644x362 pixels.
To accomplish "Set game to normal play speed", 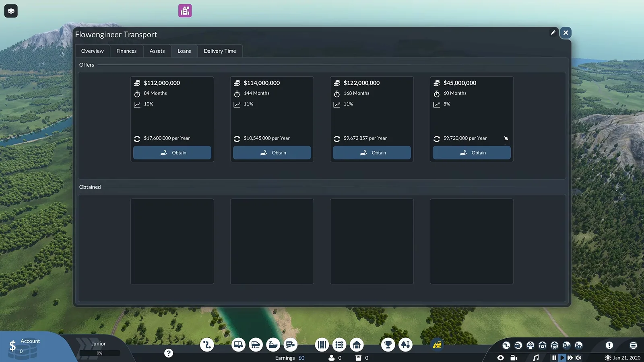I will 562,358.
